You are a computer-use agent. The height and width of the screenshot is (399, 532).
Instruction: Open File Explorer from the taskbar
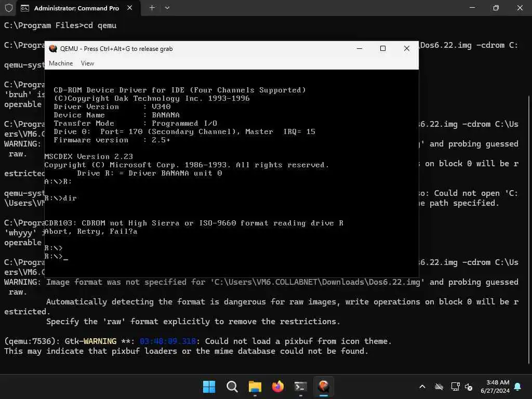tap(255, 387)
